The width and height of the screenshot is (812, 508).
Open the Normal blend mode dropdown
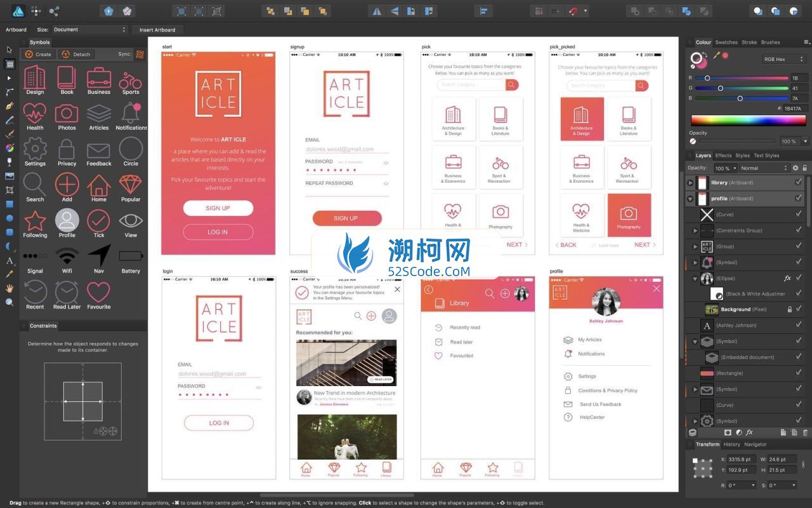point(764,168)
